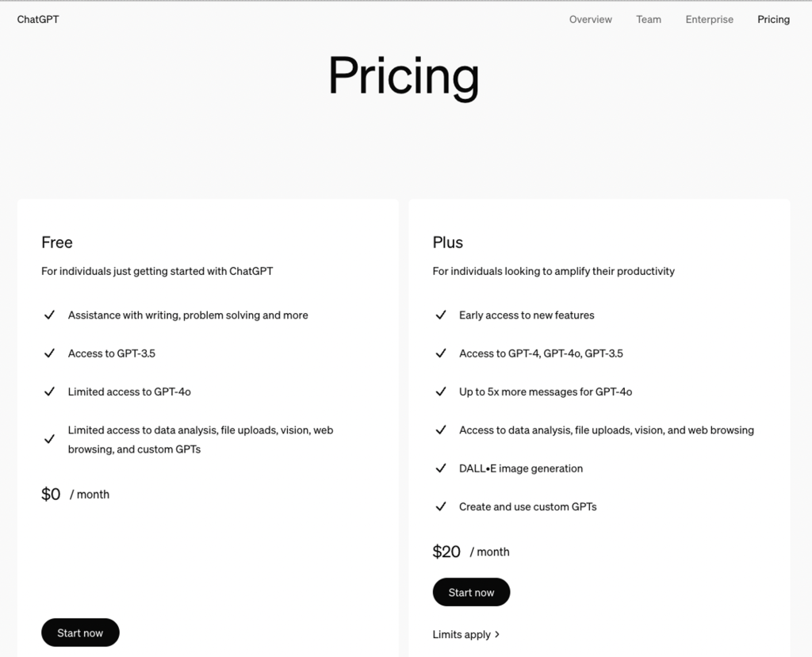Click checkmark beside Limited access to data analysis

pos(49,439)
